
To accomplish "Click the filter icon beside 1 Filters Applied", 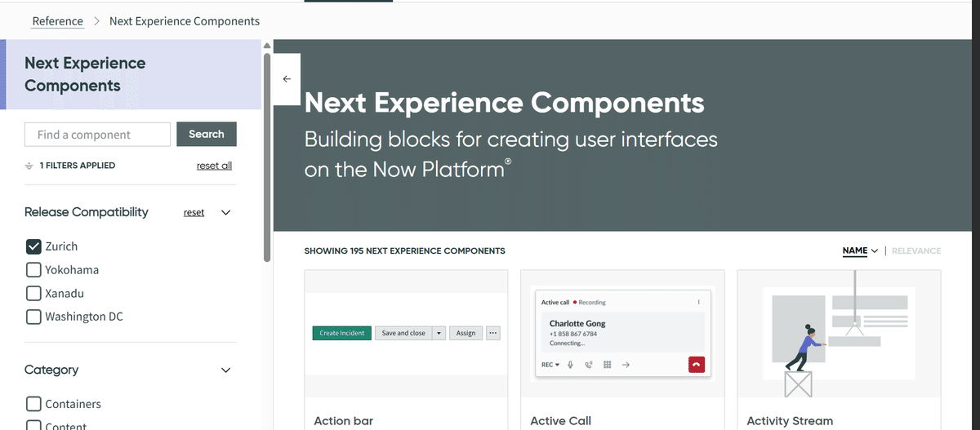I will [29, 166].
